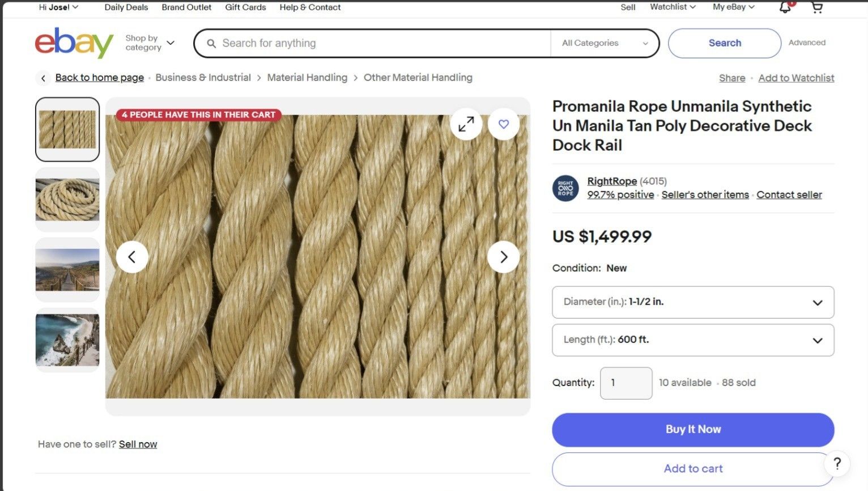Click the RightRope seller logo
This screenshot has height=491, width=868.
coord(565,188)
